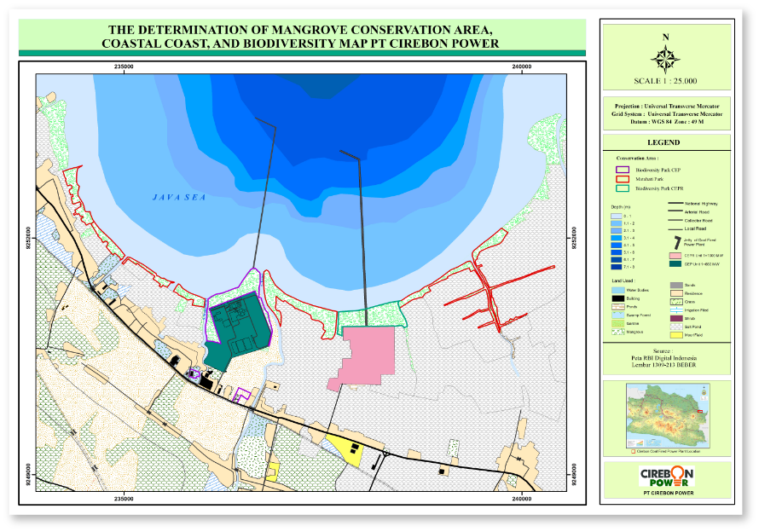Click the "Datum : WGS 84 Zone : 49 M" line

click(x=667, y=122)
